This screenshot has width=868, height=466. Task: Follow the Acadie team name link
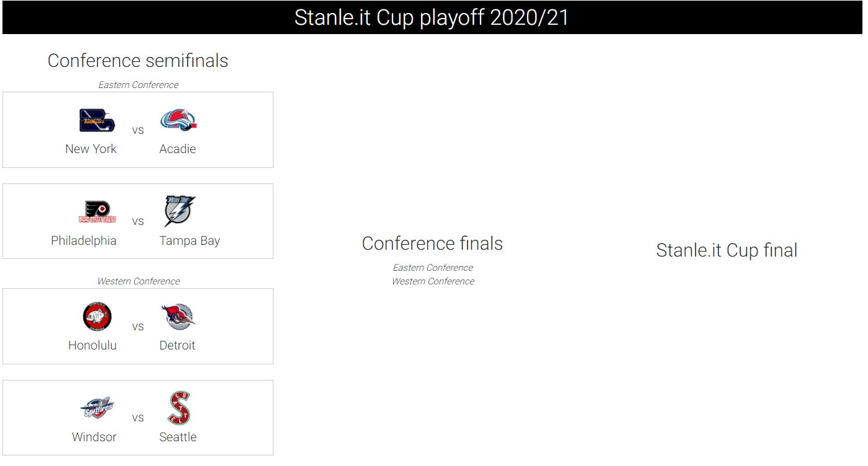click(177, 149)
